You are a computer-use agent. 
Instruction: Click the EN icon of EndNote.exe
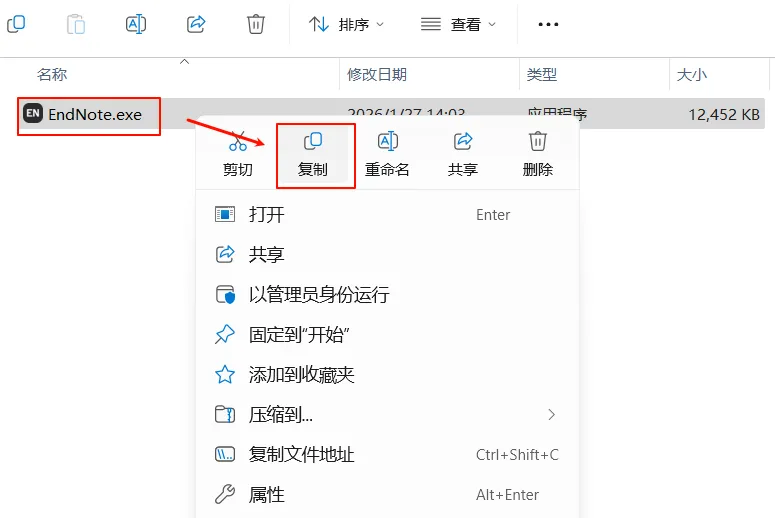[33, 114]
